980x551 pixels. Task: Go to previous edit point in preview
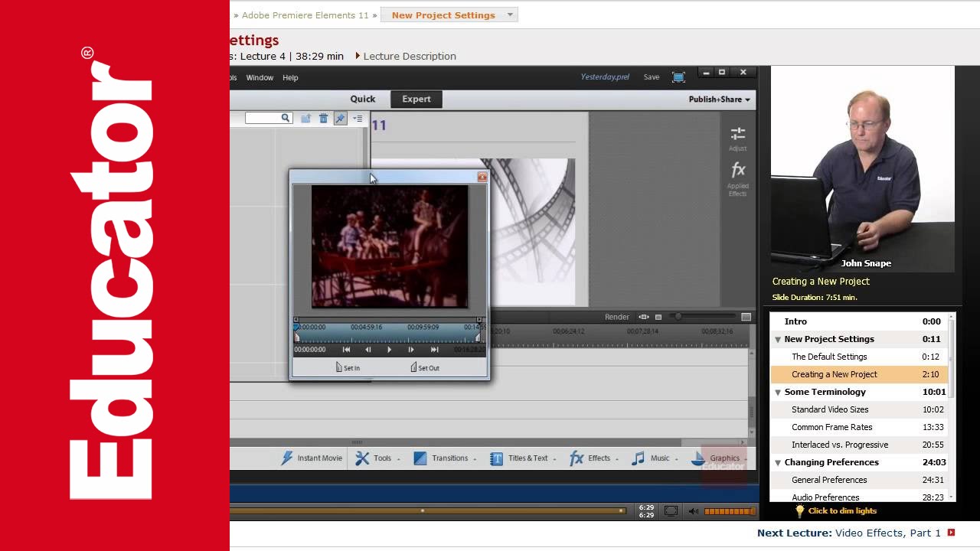[346, 349]
